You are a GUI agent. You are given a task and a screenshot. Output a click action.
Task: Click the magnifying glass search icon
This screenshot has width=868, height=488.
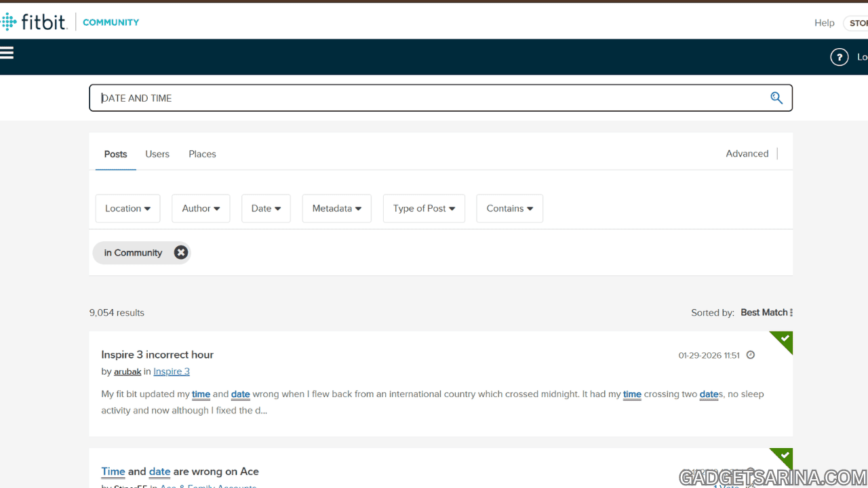(776, 98)
